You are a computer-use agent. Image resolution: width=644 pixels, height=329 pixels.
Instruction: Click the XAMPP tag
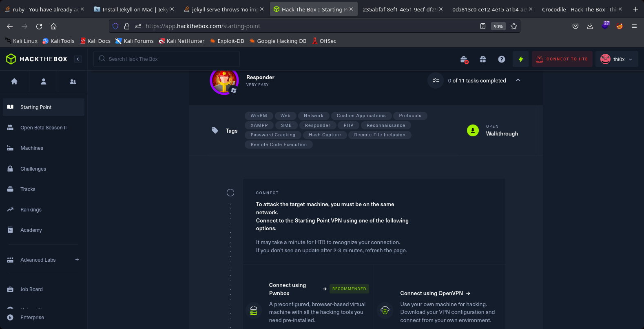pos(259,126)
